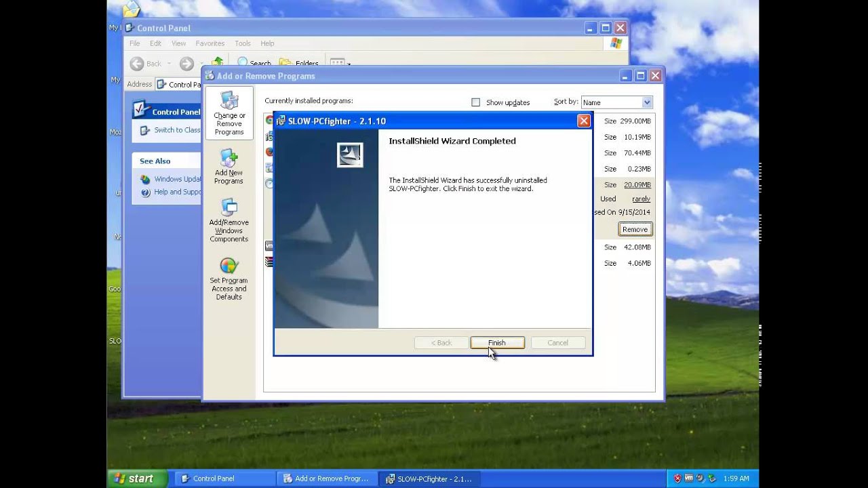Click the Control Panel address bar
The image size is (868, 488).
click(178, 85)
